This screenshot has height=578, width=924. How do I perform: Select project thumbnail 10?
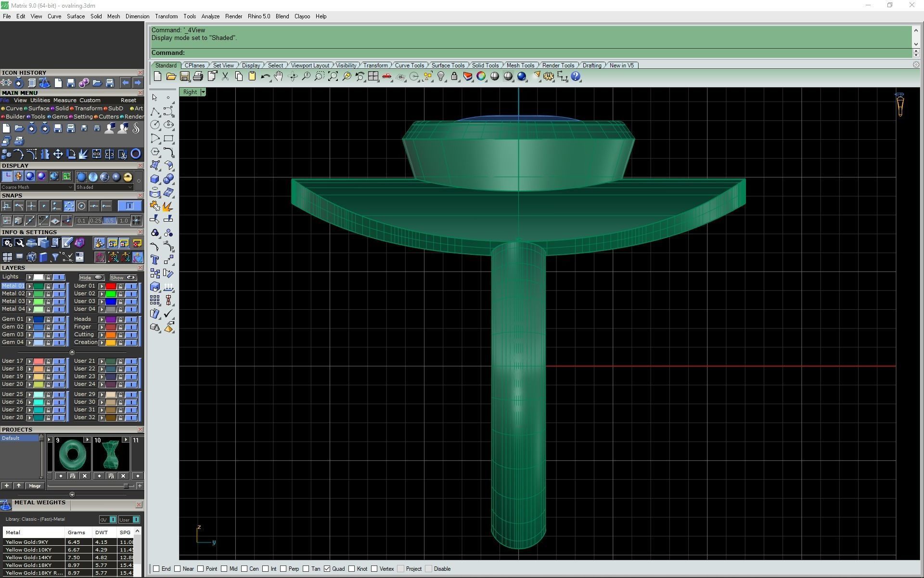pyautogui.click(x=111, y=455)
